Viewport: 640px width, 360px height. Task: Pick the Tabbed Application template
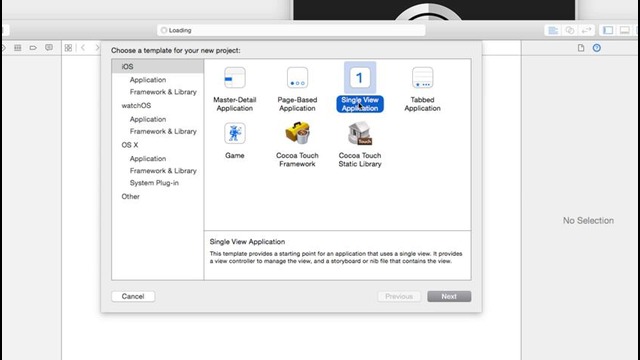(422, 89)
